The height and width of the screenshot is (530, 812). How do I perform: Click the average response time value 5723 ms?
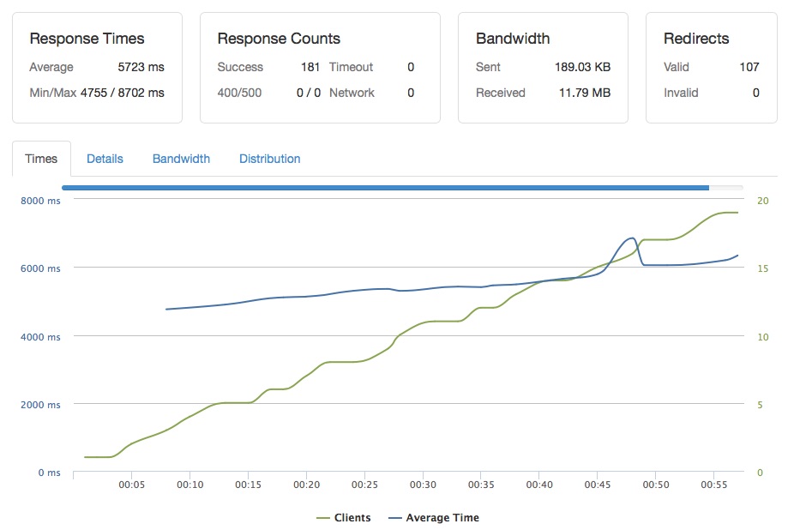[141, 67]
